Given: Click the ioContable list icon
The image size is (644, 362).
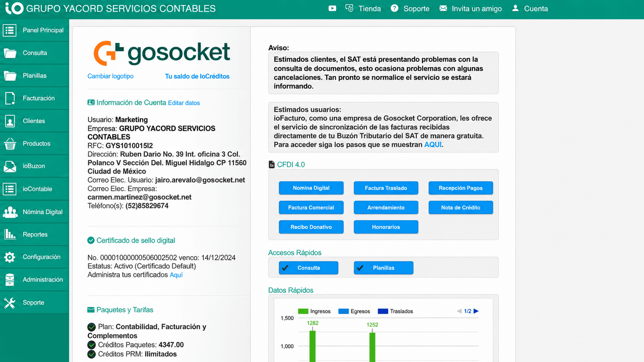Looking at the screenshot, I should pos(10,189).
